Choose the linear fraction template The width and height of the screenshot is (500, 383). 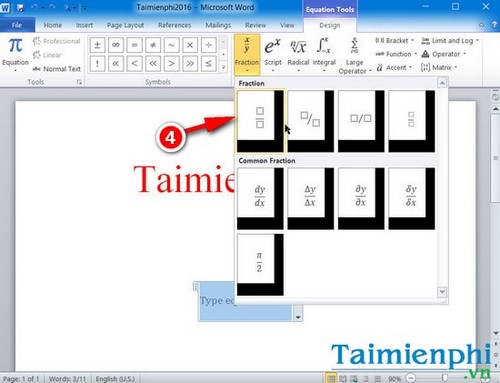pos(361,121)
